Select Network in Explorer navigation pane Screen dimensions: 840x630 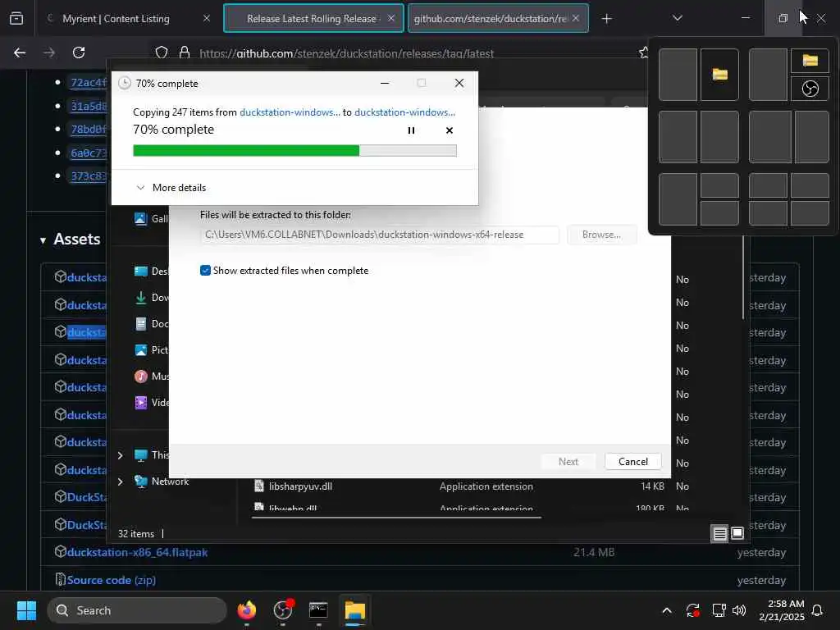point(162,482)
